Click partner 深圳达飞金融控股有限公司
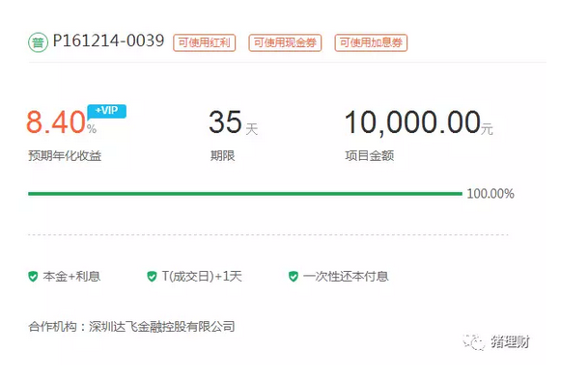This screenshot has height=378, width=588. tap(162, 327)
